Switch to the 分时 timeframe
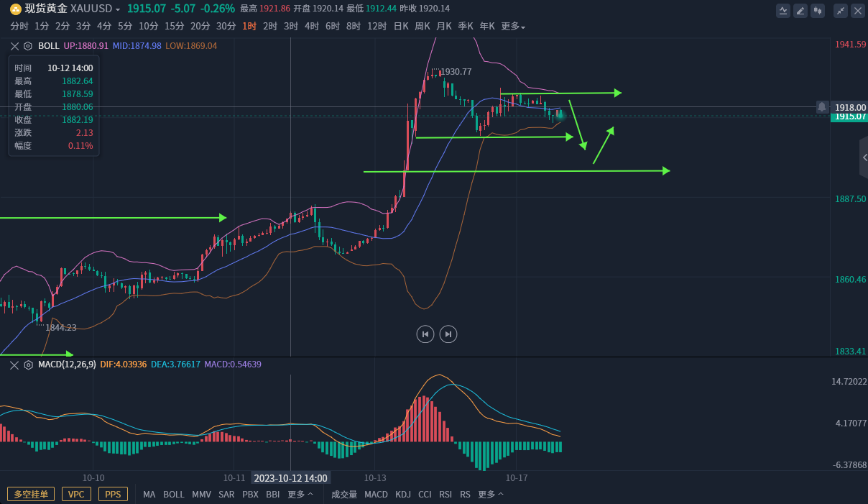The height and width of the screenshot is (504, 868). point(19,26)
